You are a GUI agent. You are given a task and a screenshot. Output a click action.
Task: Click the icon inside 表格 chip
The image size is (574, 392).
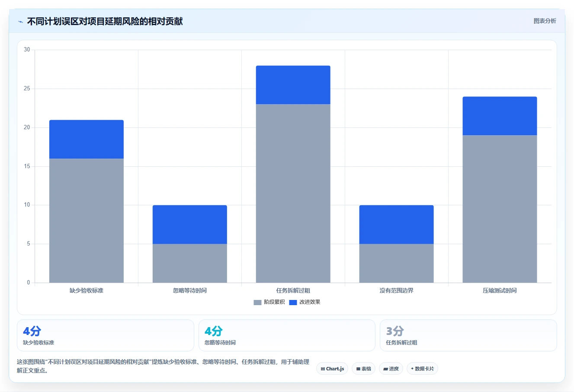click(x=358, y=369)
